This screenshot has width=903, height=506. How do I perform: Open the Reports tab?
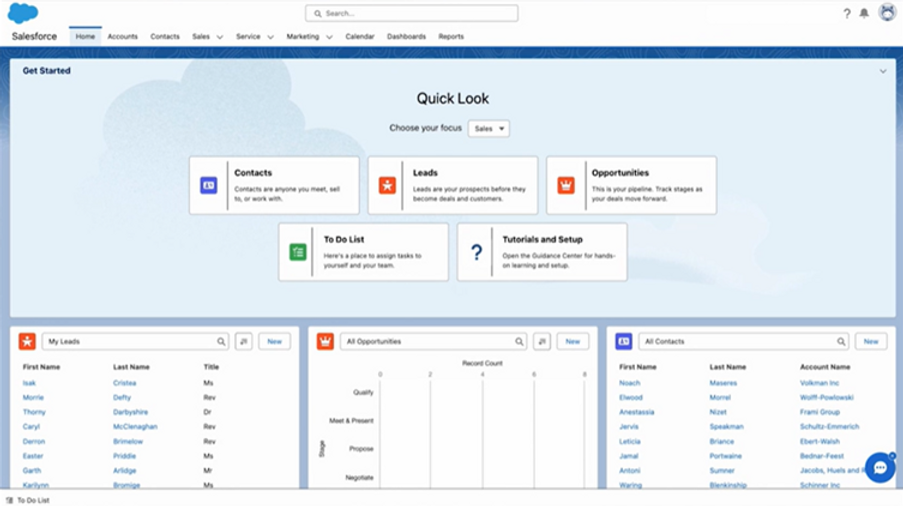(451, 36)
